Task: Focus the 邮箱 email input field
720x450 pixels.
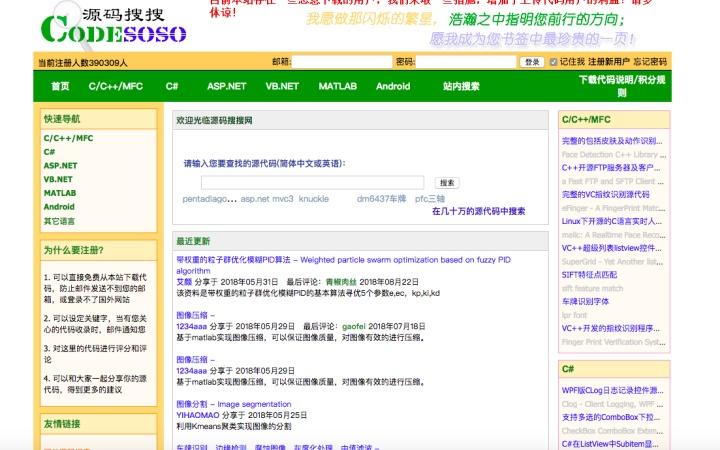Action: pos(342,62)
